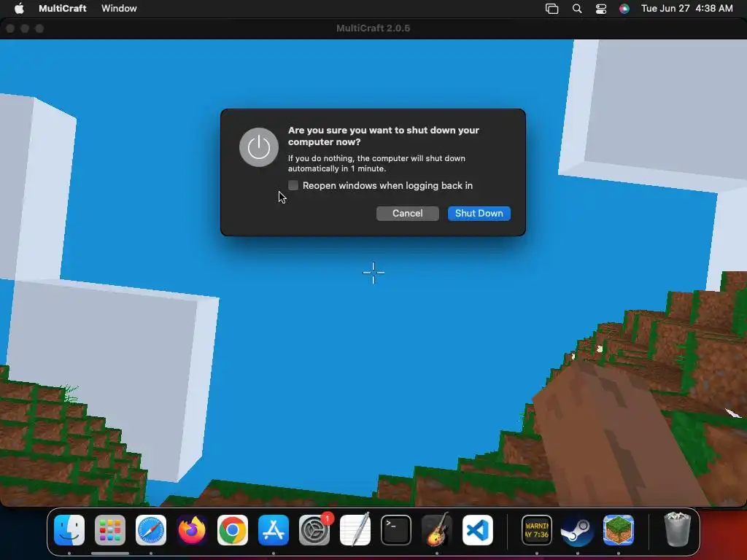Click the screen mirroring menu bar icon
The image size is (747, 560).
click(551, 9)
